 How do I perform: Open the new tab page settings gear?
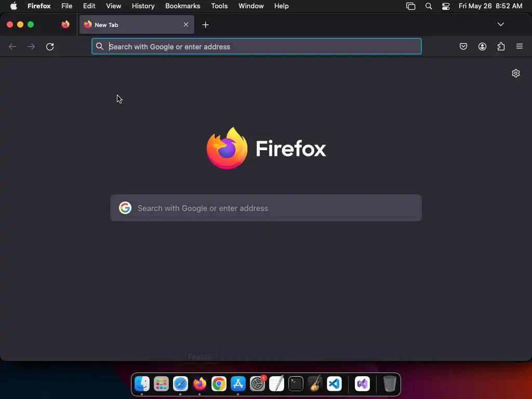click(516, 73)
